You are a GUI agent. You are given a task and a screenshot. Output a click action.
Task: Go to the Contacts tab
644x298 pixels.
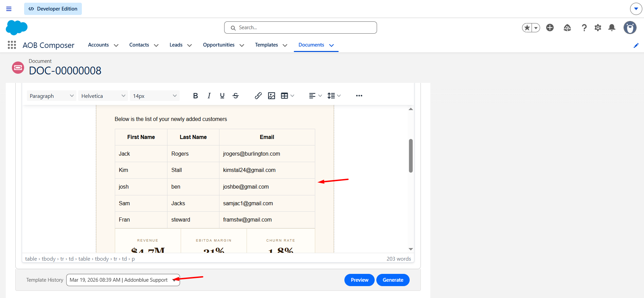click(x=139, y=45)
